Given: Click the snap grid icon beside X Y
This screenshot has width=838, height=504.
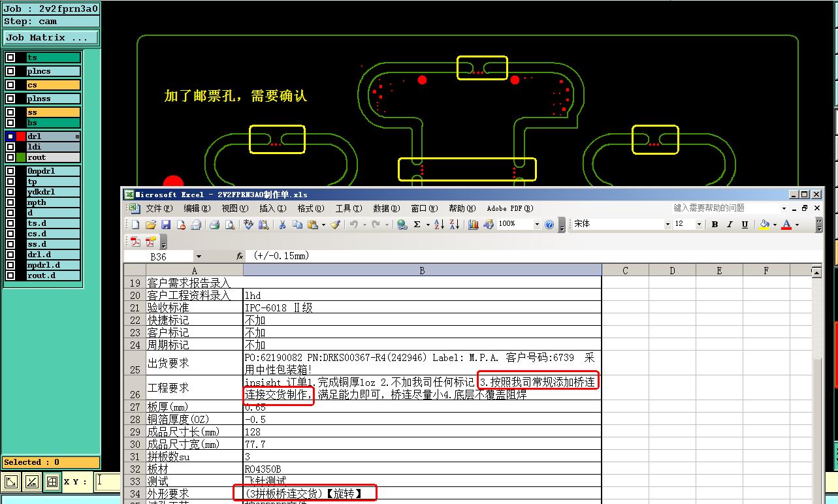Looking at the screenshot, I should click(x=52, y=482).
